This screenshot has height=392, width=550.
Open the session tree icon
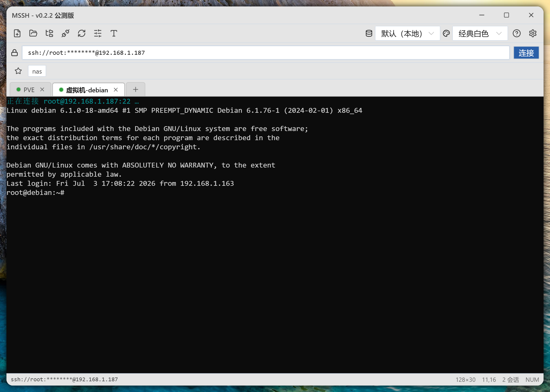click(x=49, y=33)
